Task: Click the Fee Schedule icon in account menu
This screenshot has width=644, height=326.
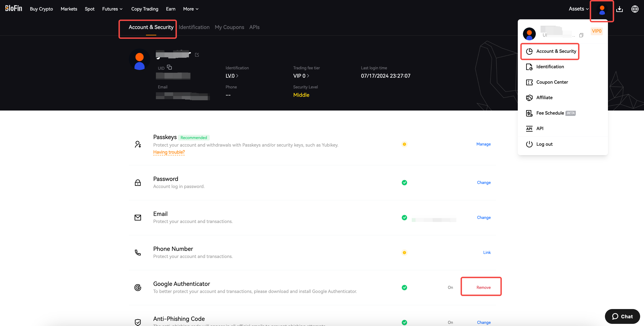Action: (x=529, y=113)
